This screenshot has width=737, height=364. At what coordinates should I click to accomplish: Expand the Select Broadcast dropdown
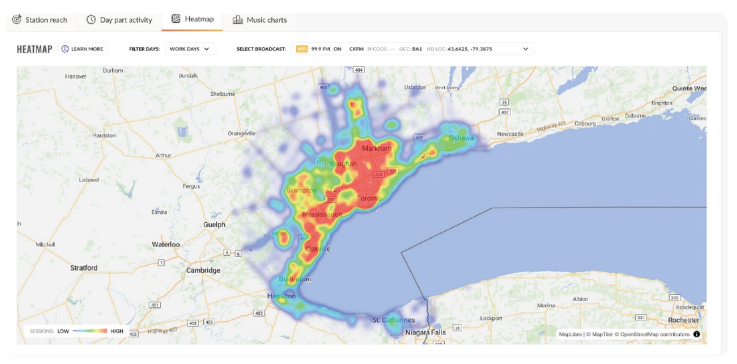(x=412, y=49)
